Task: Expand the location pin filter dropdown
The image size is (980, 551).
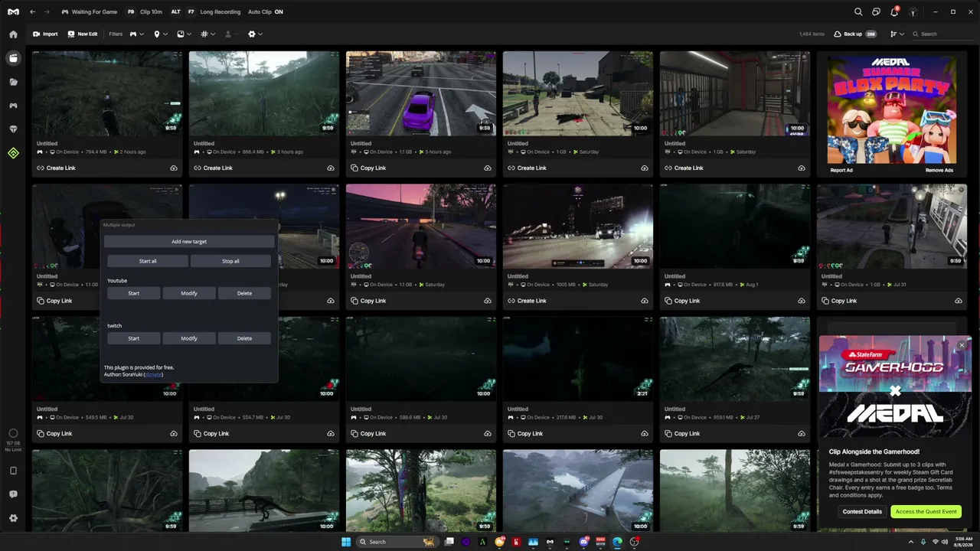Action: point(160,34)
